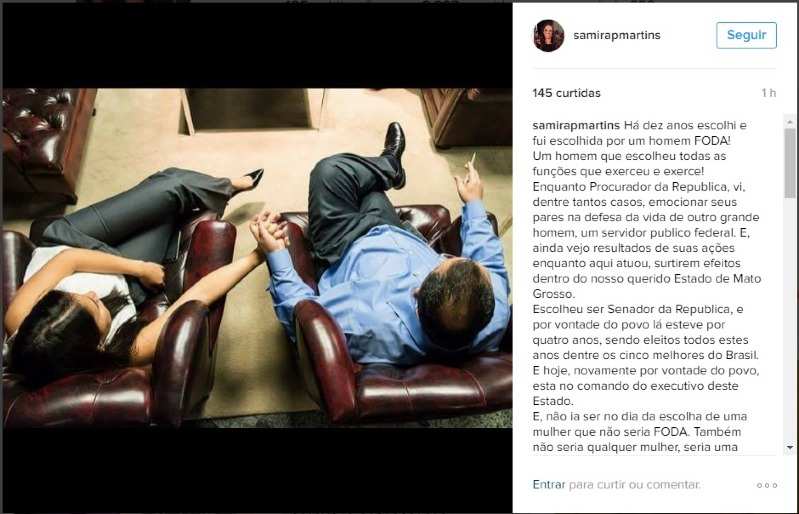The image size is (799, 514).
Task: Click Entrar to log in
Action: click(x=549, y=484)
